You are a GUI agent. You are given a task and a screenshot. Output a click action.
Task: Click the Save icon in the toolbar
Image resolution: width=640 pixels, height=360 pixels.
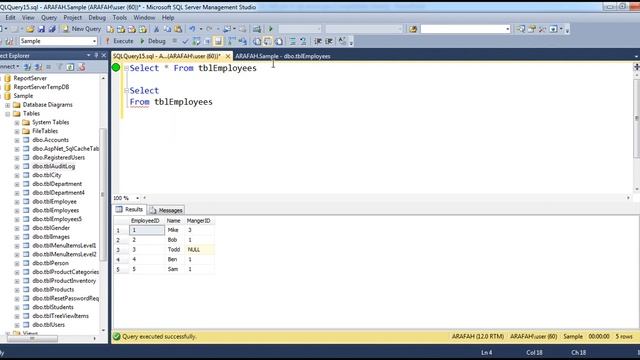(x=41, y=29)
